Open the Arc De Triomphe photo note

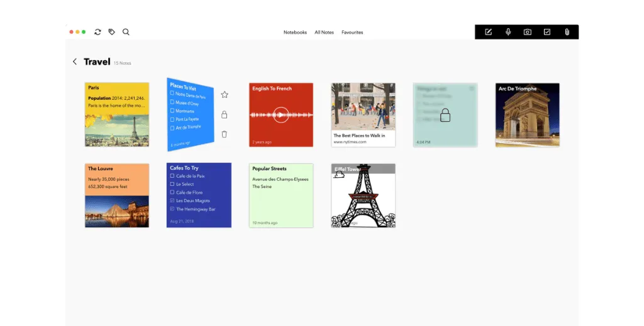[x=528, y=115]
